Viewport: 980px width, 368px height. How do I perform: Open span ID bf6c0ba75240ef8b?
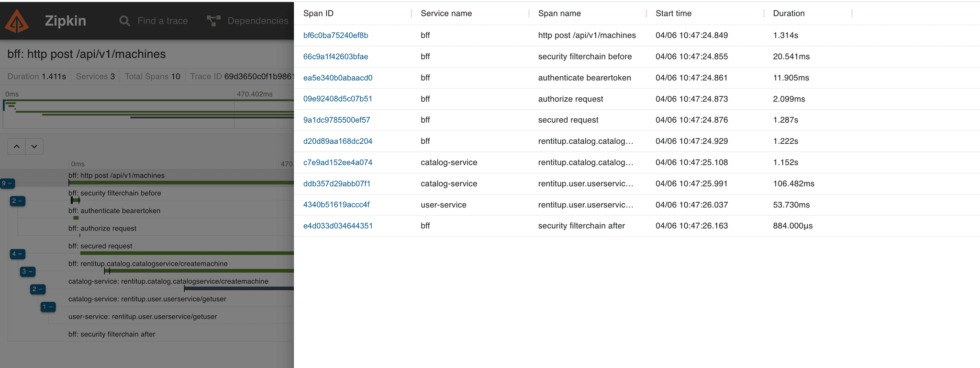(x=335, y=35)
